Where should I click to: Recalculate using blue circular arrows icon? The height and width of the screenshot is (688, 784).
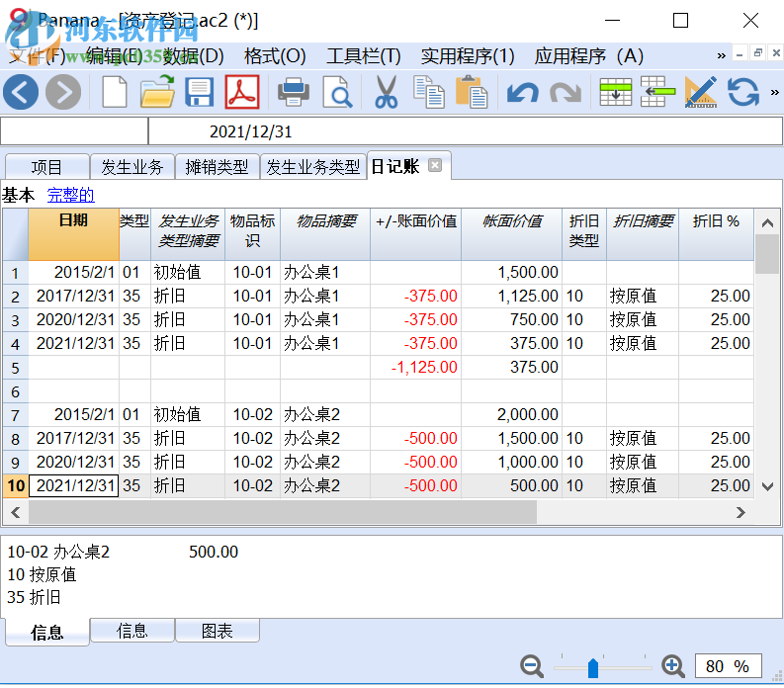pyautogui.click(x=743, y=92)
